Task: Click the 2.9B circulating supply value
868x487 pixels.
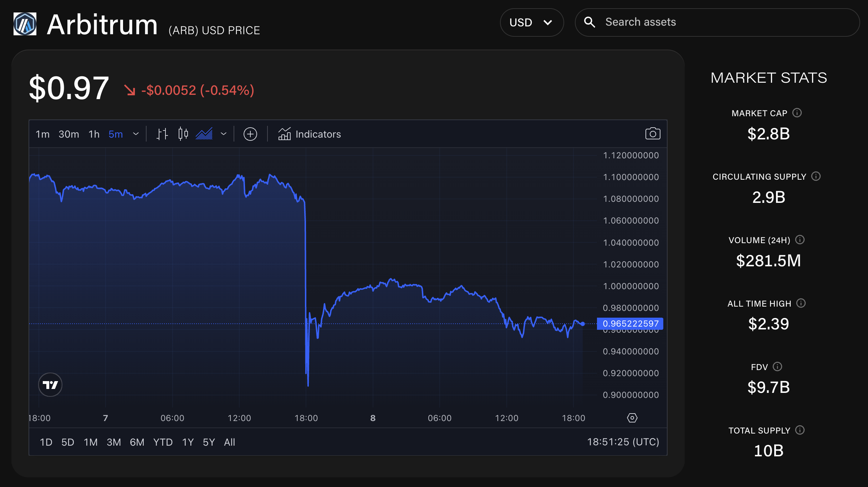Action: click(769, 198)
